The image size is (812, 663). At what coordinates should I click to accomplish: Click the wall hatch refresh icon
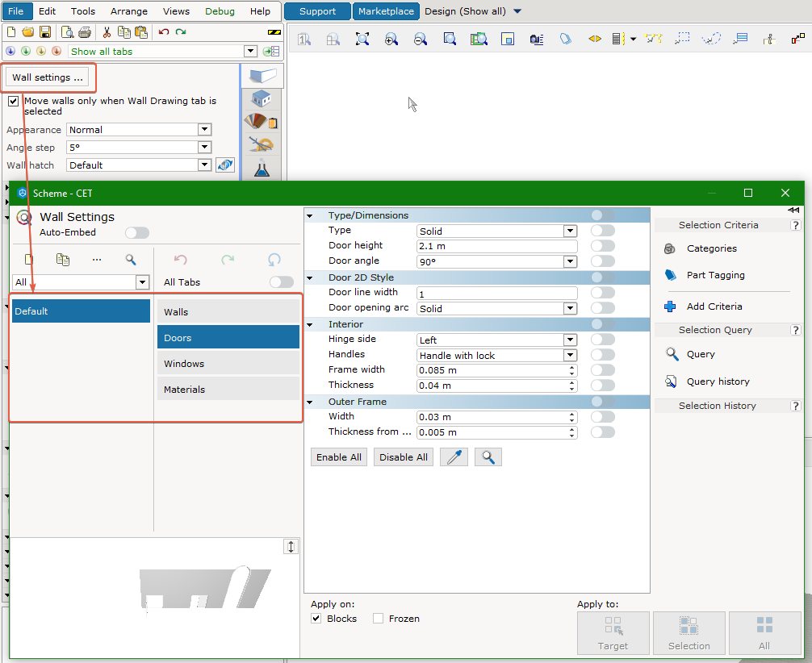(225, 165)
